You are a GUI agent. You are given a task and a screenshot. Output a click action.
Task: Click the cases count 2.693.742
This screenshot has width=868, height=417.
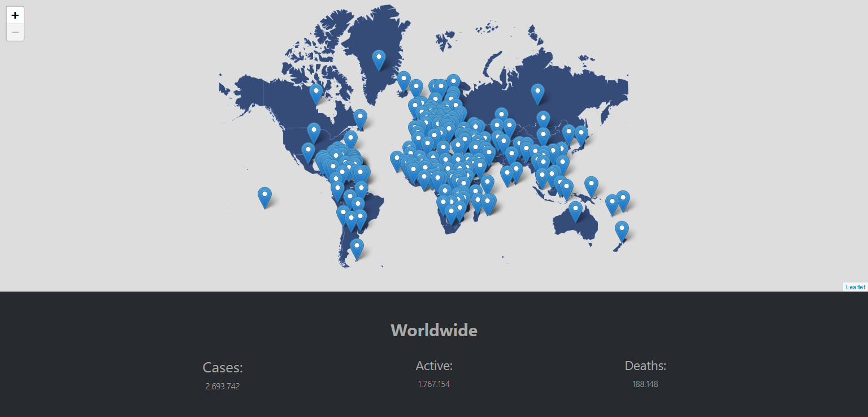223,386
